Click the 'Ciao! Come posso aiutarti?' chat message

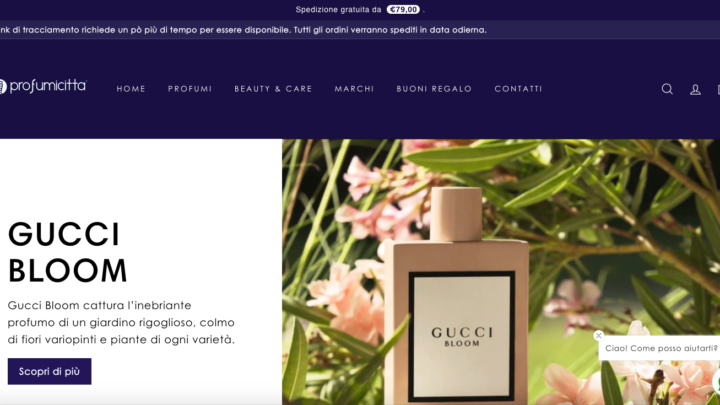point(660,349)
